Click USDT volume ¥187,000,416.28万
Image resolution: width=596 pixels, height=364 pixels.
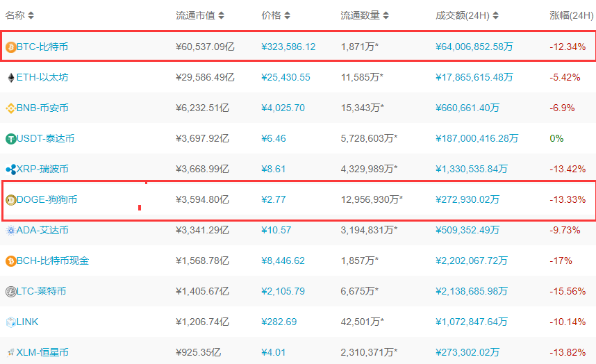[477, 138]
